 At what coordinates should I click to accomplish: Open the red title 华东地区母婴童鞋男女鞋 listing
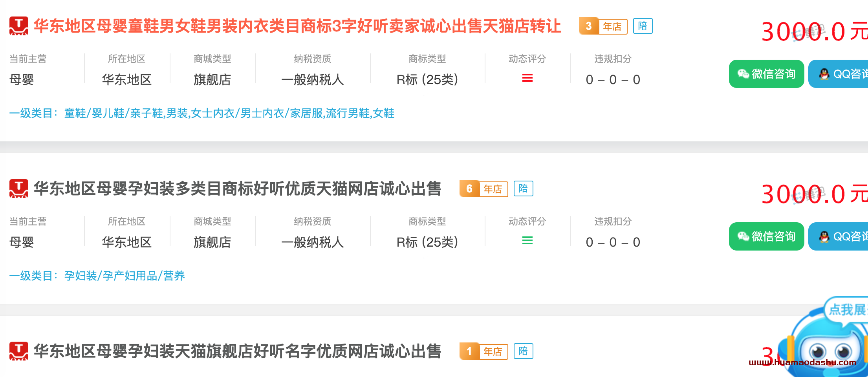click(297, 26)
